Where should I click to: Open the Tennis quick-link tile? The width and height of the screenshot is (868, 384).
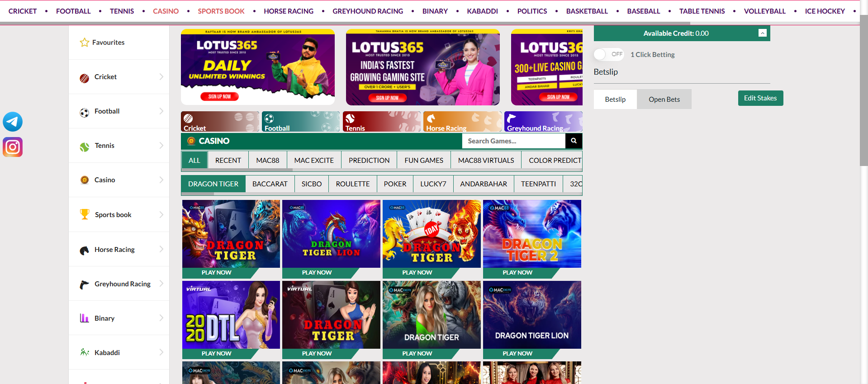(x=382, y=122)
